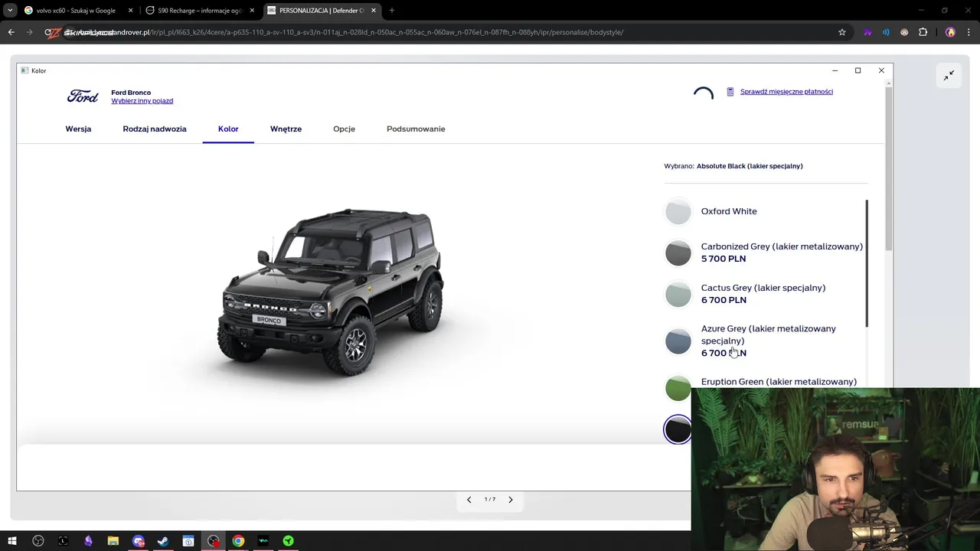The height and width of the screenshot is (551, 980).
Task: Click Wybierz inny pojazd link
Action: click(142, 101)
